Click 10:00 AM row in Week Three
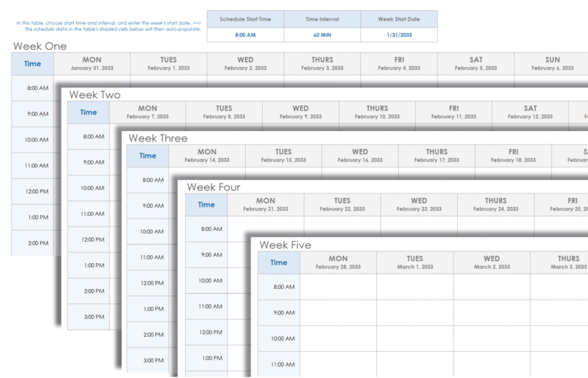 click(148, 232)
